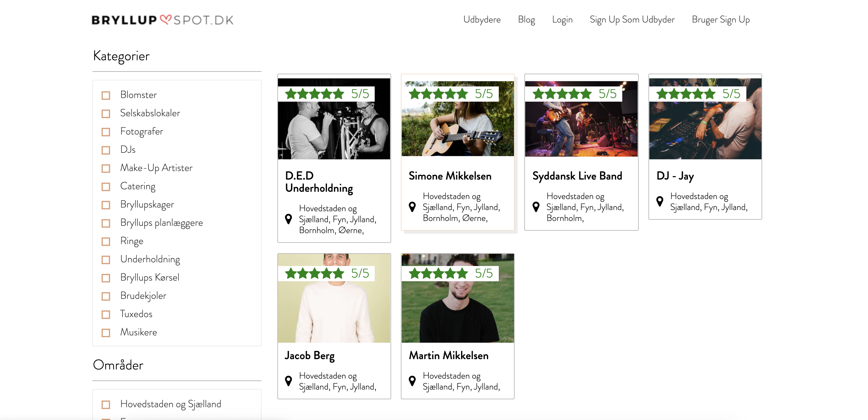The height and width of the screenshot is (420, 868).
Task: Open Simone Mikkelsen provider title
Action: [x=450, y=176]
